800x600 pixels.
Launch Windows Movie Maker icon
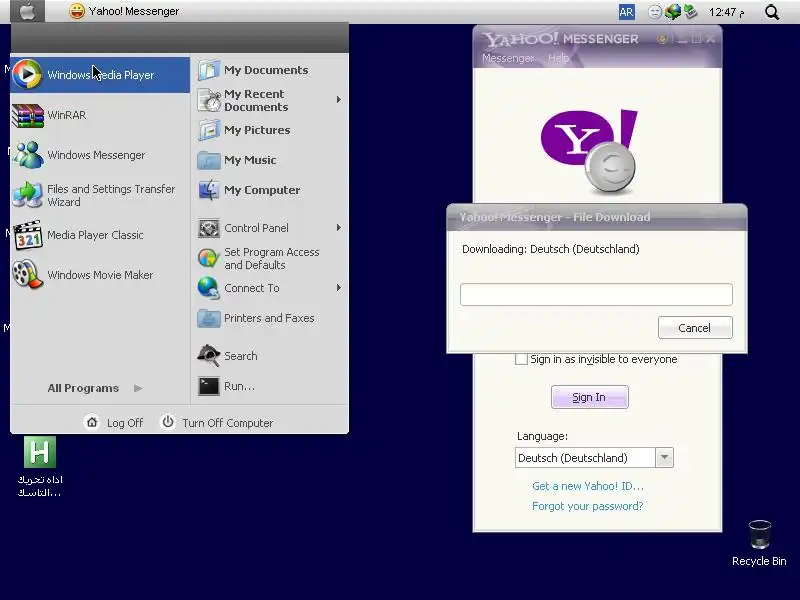28,274
